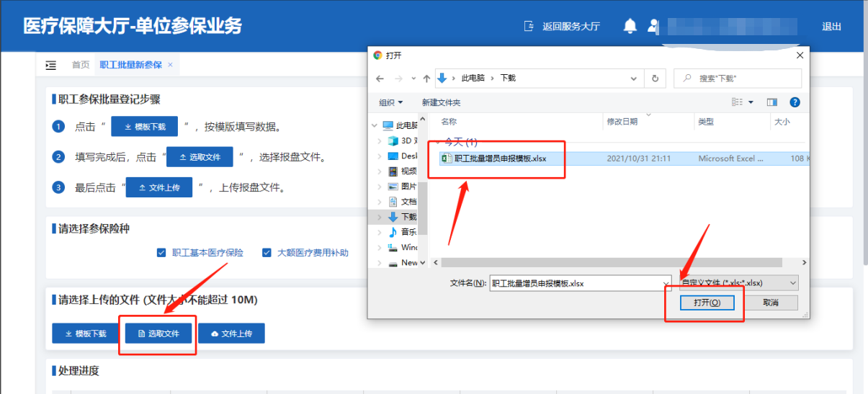Select file 职工批量增员申报模板.xlsx in list
The height and width of the screenshot is (394, 868).
point(625,158)
